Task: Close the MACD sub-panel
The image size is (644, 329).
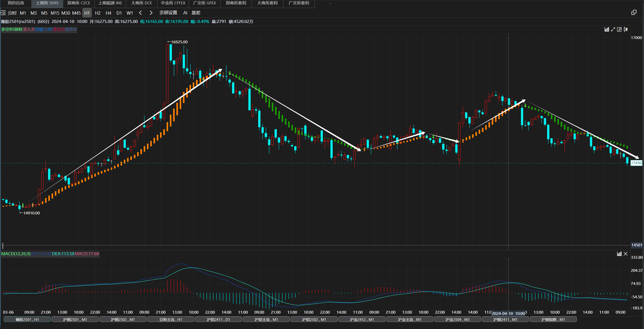Action: pyautogui.click(x=626, y=254)
